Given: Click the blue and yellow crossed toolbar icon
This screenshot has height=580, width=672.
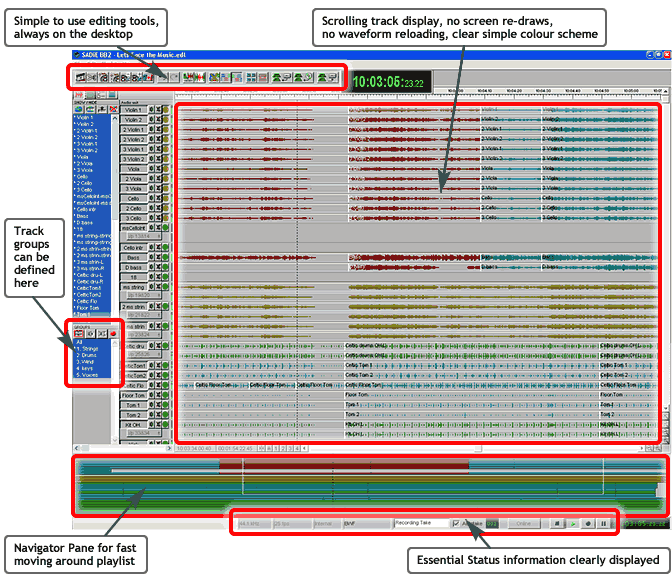Looking at the screenshot, I should point(214,78).
